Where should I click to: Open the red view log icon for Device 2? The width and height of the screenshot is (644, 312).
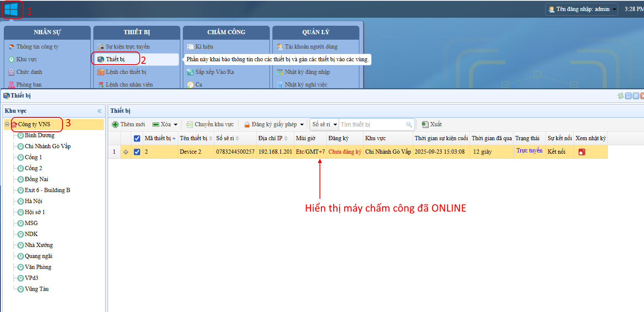582,152
